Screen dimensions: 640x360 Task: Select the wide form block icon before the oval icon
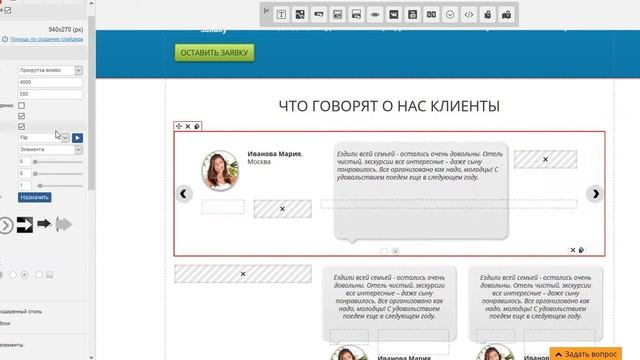[356, 15]
